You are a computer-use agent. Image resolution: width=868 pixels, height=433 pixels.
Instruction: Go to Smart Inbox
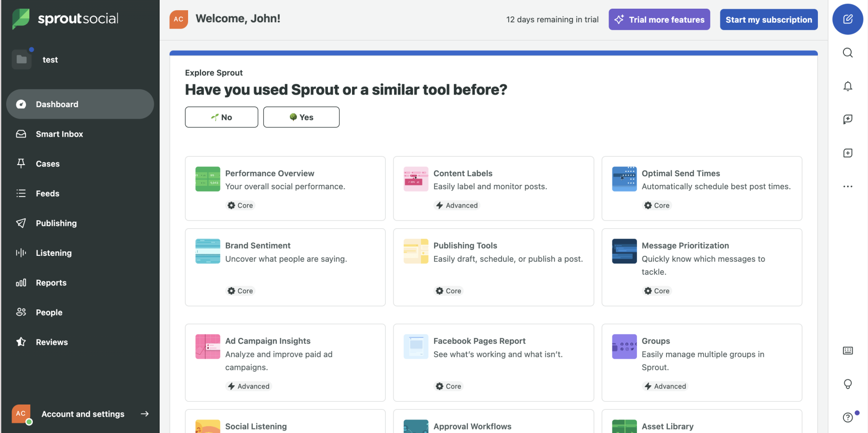click(x=80, y=134)
